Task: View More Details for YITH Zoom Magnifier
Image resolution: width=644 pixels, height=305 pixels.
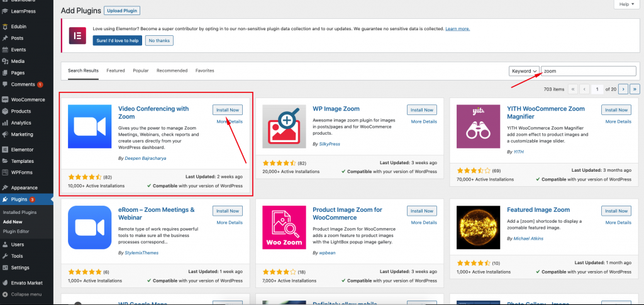Action: (x=618, y=121)
